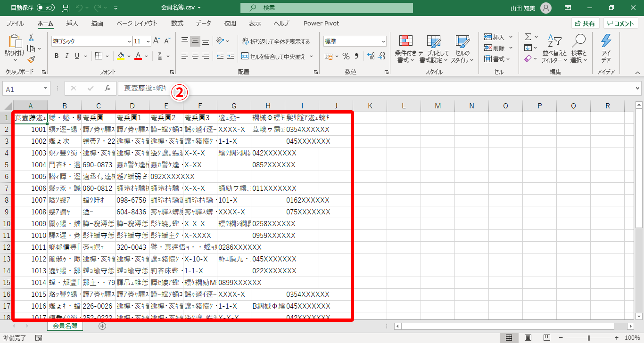Viewport: 644px width, 343px height.
Task: Toggle bottom vertical alignment
Action: [206, 41]
